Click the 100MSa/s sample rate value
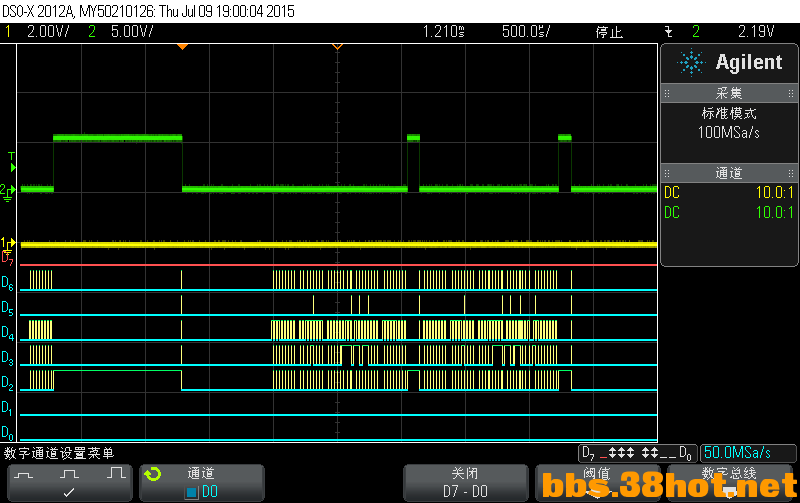This screenshot has width=800, height=503. tap(729, 133)
